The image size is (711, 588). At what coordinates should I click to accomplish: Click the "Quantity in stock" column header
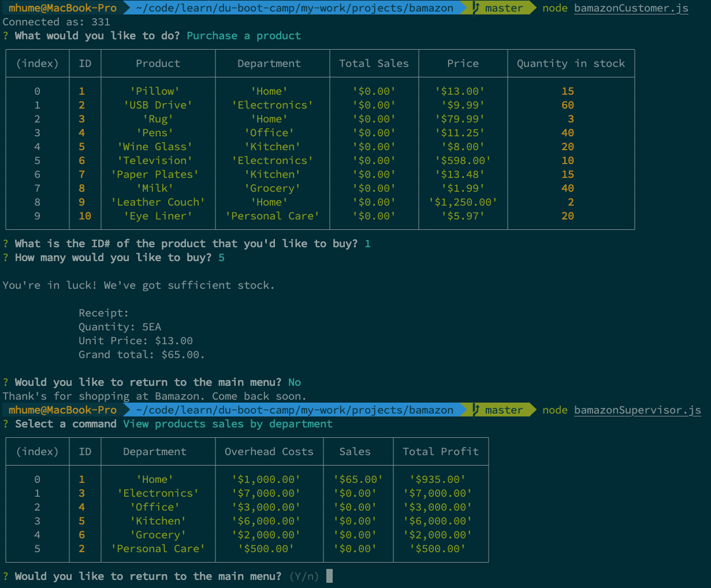point(570,64)
